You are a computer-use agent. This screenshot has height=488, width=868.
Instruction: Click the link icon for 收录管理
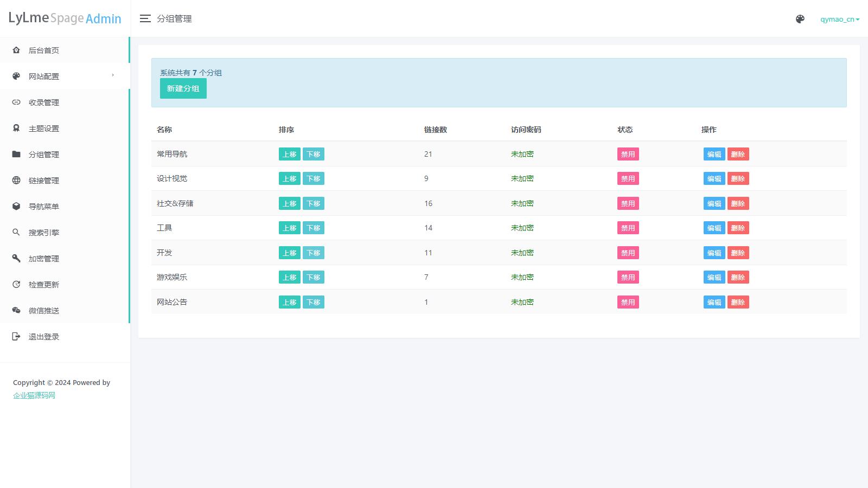click(x=16, y=102)
